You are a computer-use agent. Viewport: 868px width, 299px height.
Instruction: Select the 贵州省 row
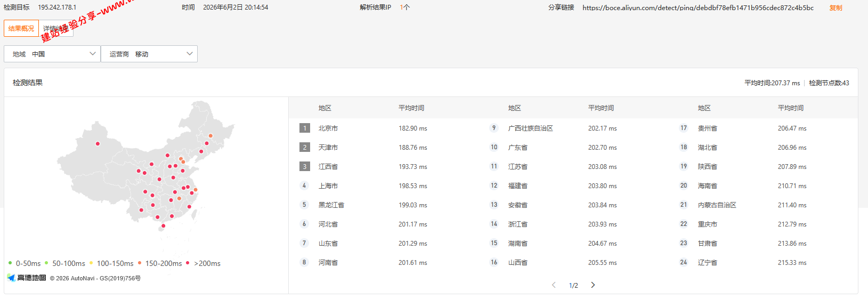[x=763, y=128]
